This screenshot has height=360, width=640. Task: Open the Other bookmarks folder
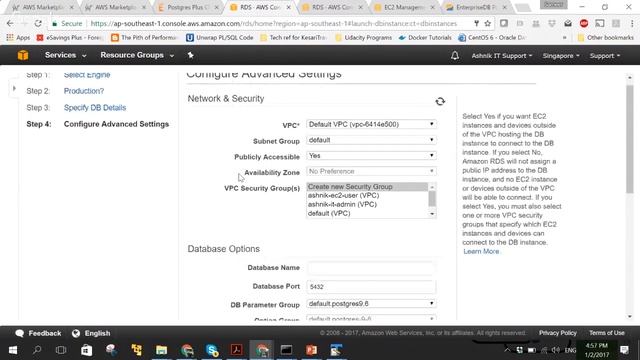pyautogui.click(x=606, y=38)
